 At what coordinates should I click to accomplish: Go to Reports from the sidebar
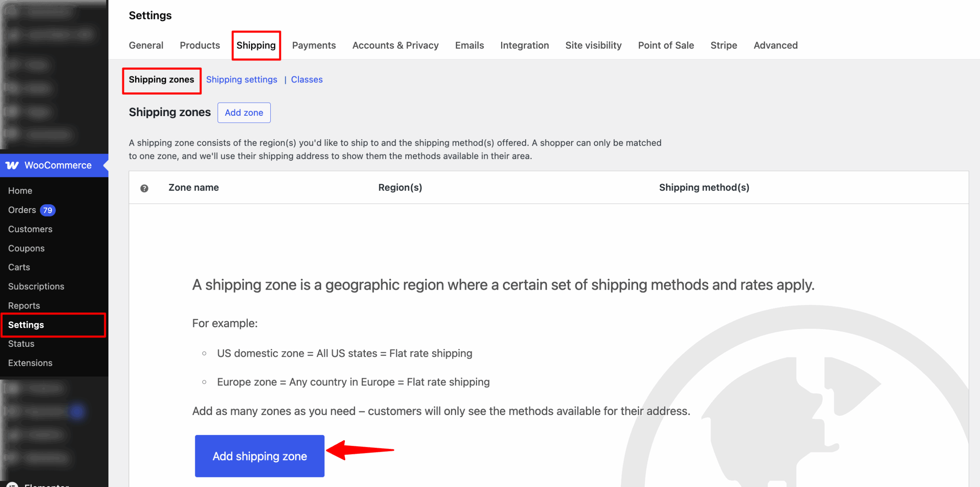point(24,305)
